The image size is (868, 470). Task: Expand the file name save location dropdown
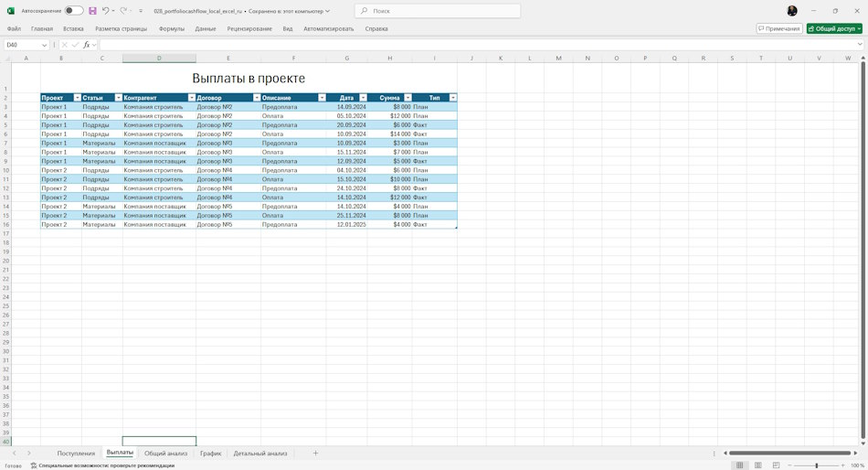pos(327,11)
